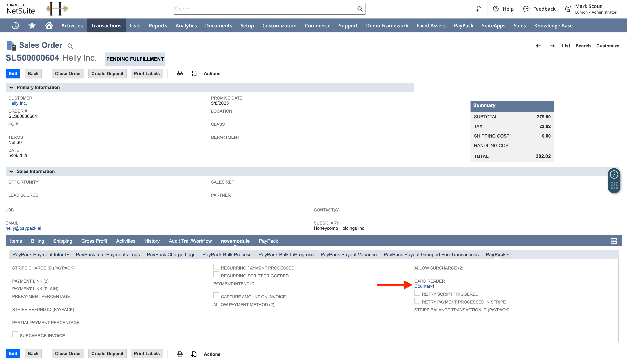Open the Counter-1 card reader link
The image size is (627, 364).
[424, 286]
